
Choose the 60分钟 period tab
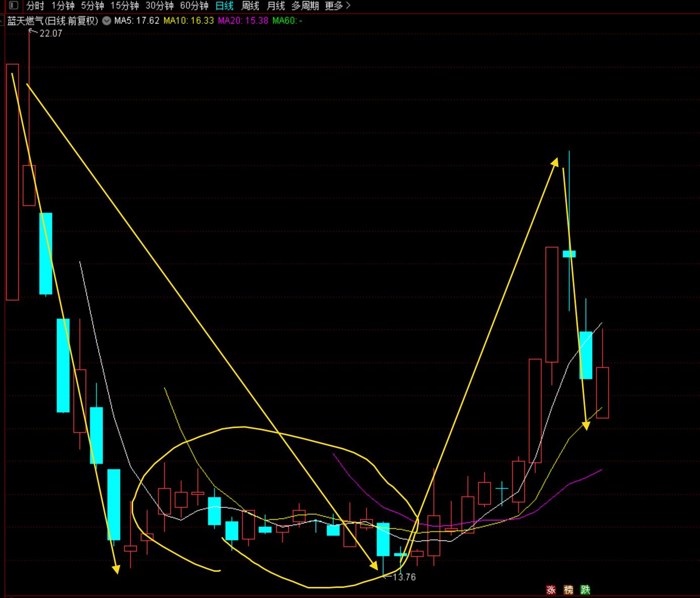(194, 6)
